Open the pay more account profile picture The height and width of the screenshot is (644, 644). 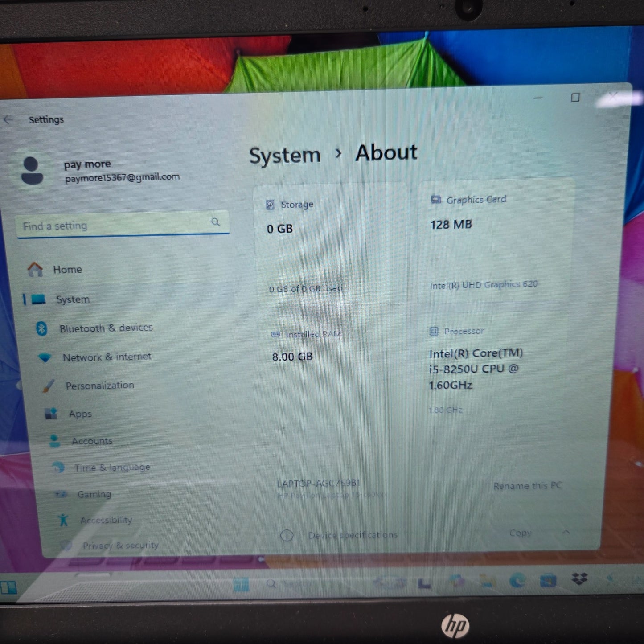point(32,171)
